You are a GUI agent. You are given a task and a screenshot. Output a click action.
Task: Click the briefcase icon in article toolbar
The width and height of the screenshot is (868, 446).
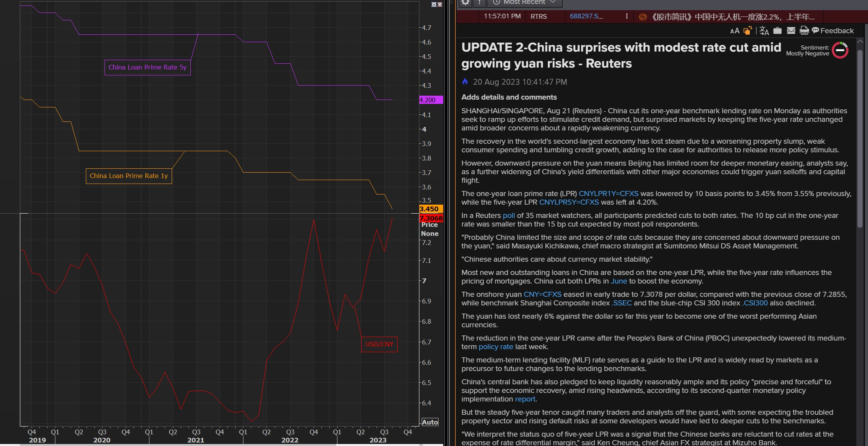777,30
